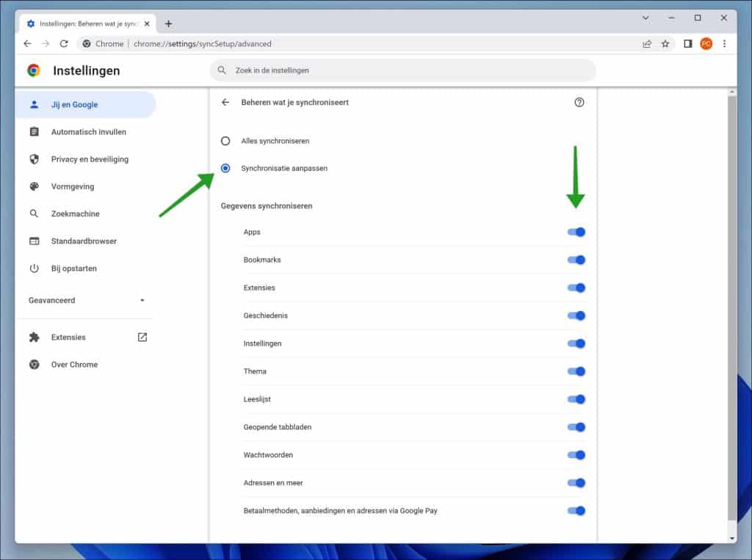752x560 pixels.
Task: Click the Zoek in de instellingen search field
Action: pyautogui.click(x=404, y=70)
